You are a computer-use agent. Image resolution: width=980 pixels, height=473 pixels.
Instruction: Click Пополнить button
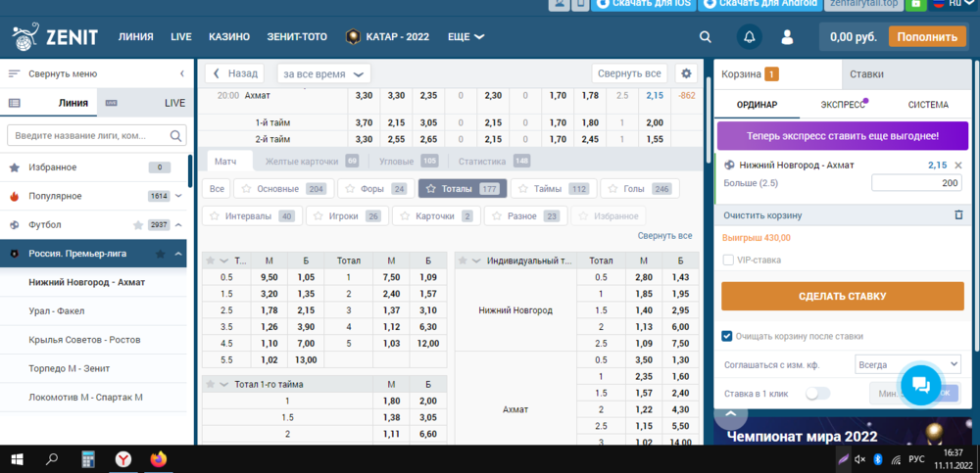[x=927, y=37]
